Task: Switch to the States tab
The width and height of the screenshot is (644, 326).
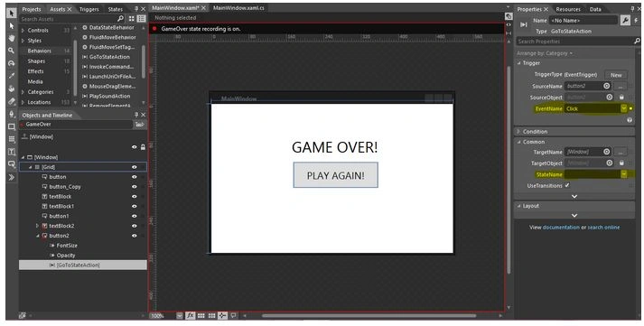Action: (116, 9)
